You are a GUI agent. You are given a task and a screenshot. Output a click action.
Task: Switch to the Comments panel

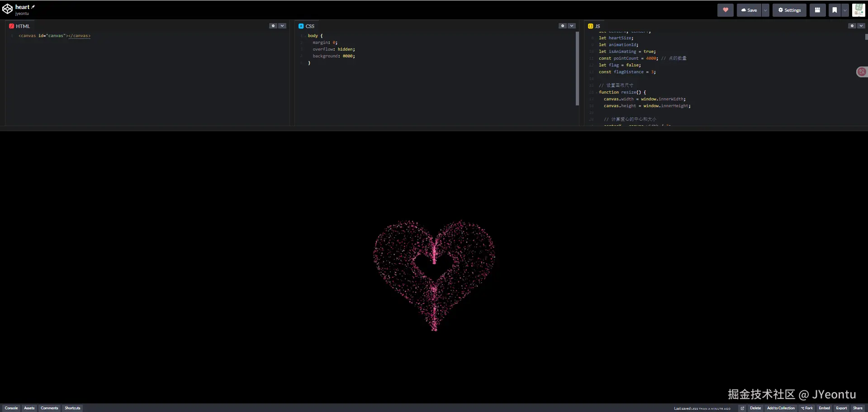(49, 408)
